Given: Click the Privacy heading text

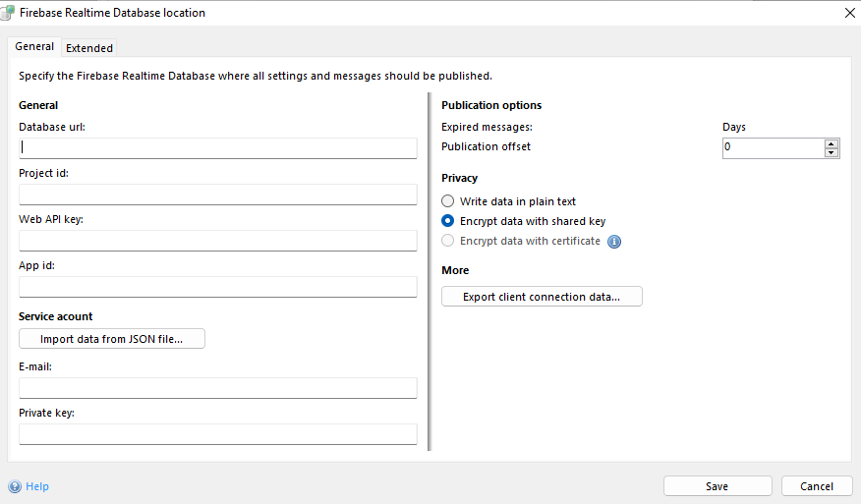Looking at the screenshot, I should (460, 178).
